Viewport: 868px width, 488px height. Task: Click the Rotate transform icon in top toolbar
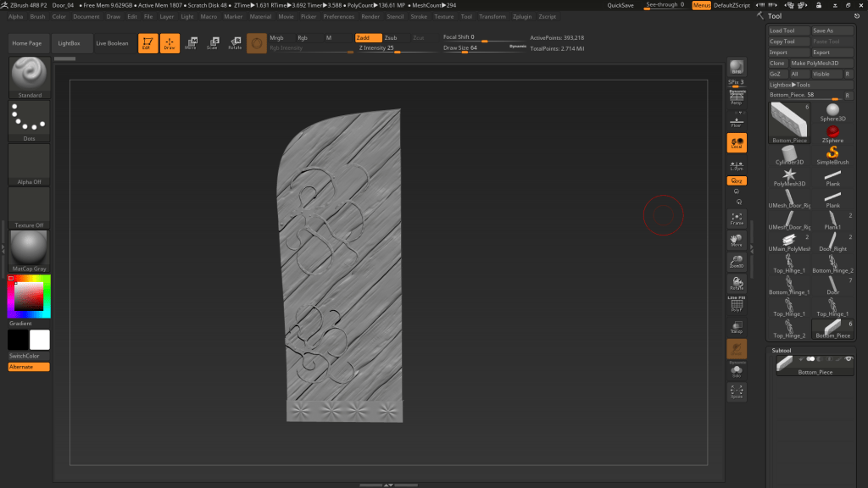pos(235,43)
